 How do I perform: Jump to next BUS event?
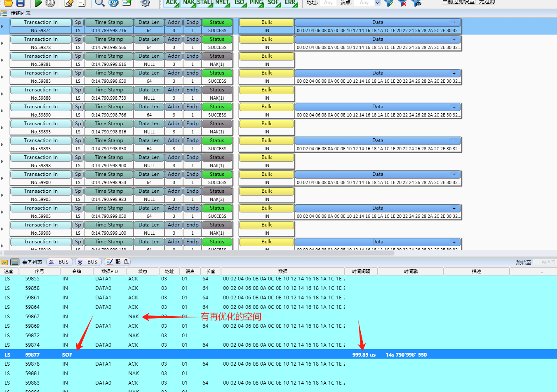(x=89, y=262)
